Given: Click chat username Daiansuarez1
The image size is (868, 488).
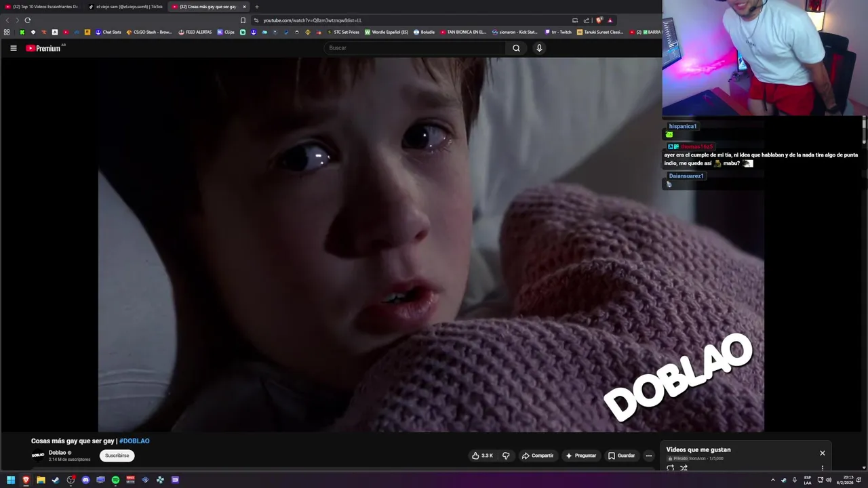Looking at the screenshot, I should pos(686,176).
